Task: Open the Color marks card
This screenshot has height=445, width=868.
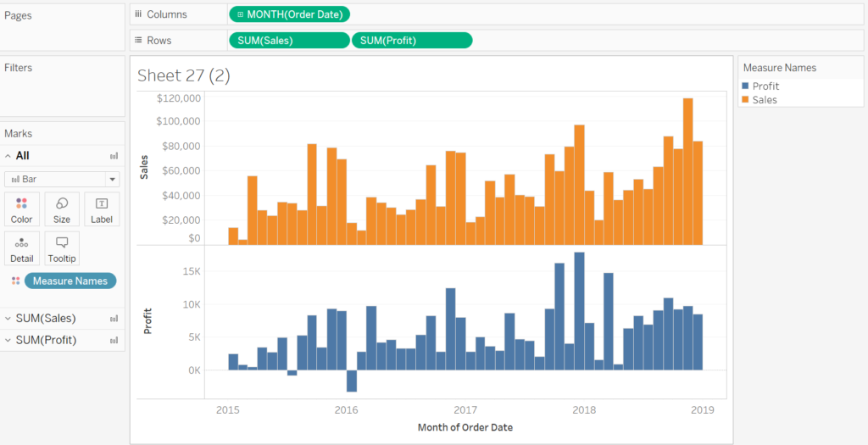Action: (22, 209)
